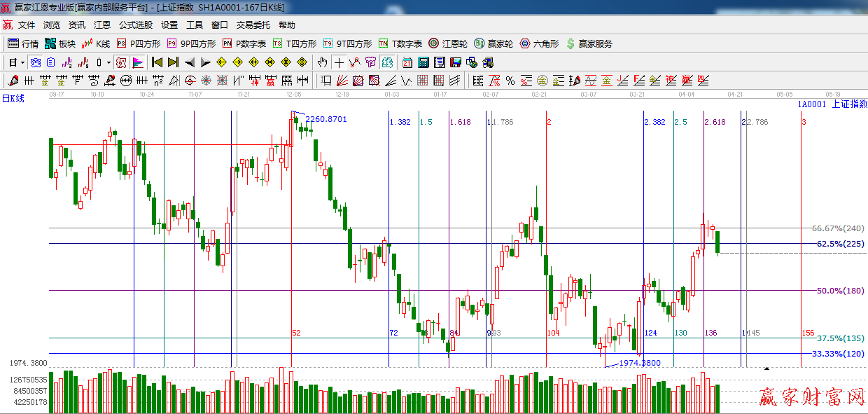Open the 江恩 menu
Viewport: 868px width, 414px height.
[x=102, y=25]
